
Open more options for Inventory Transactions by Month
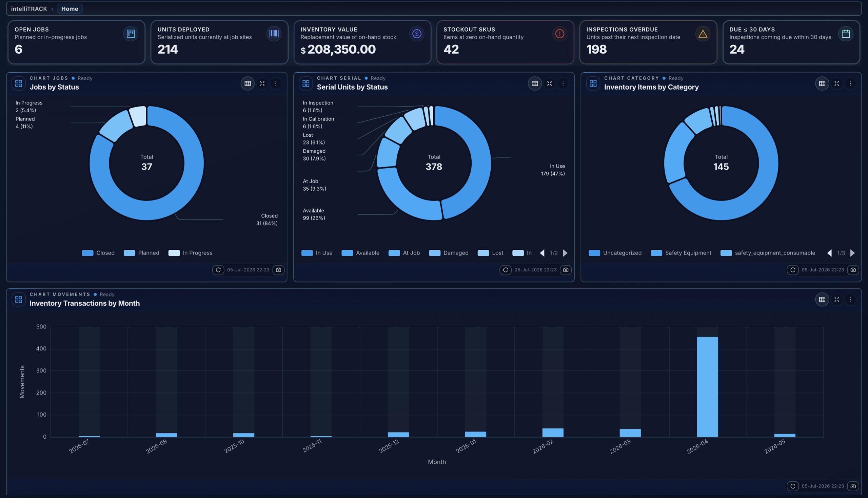pyautogui.click(x=850, y=299)
